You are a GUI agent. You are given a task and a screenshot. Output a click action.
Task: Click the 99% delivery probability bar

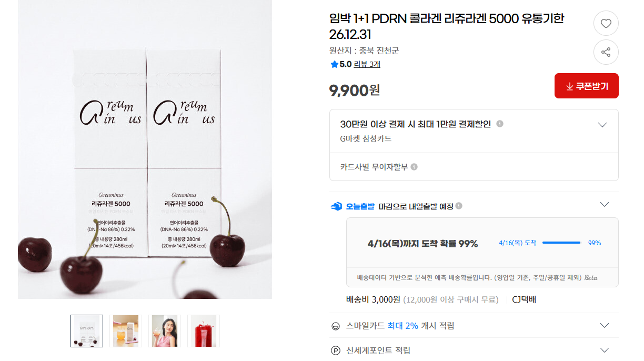pyautogui.click(x=561, y=243)
